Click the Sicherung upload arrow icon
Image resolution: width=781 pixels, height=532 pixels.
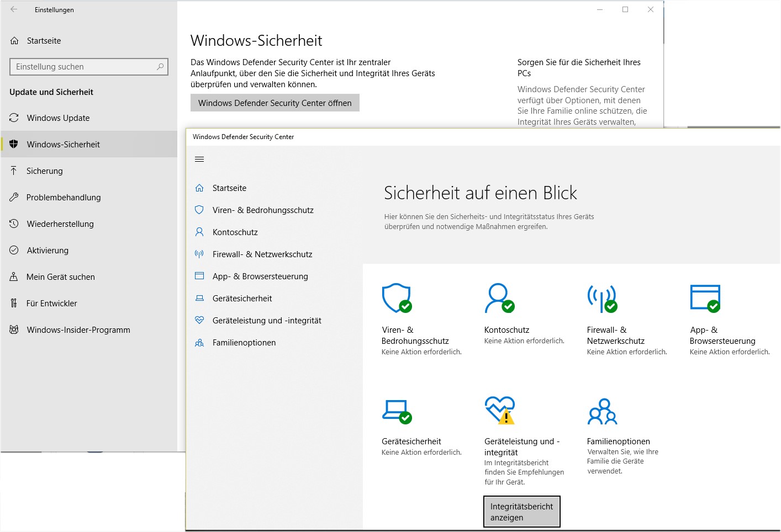[x=14, y=171]
